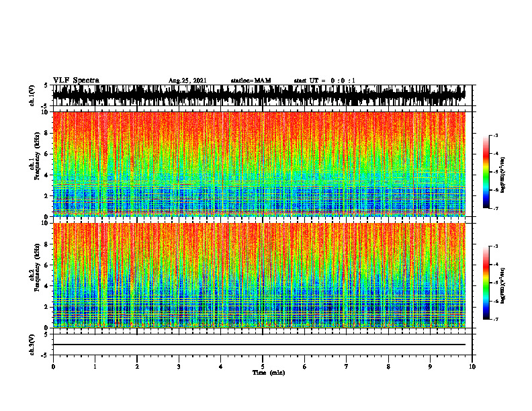This screenshot has width=532, height=411.
Task: Click the x-axis tick label "1"
Action: (95, 367)
